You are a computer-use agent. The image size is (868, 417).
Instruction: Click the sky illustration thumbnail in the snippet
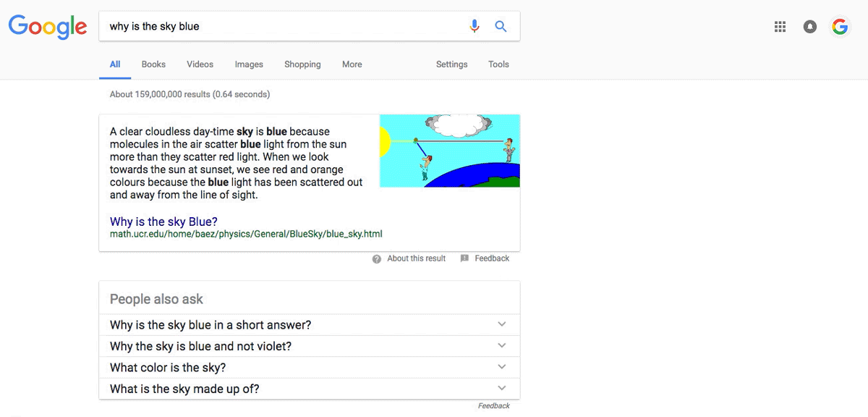point(449,151)
